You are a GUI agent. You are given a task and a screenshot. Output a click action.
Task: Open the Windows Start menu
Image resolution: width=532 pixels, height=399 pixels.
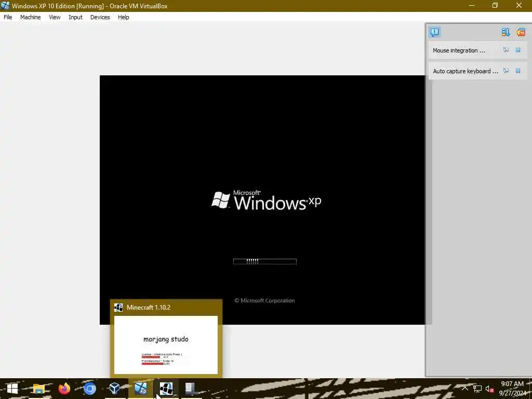[12, 389]
